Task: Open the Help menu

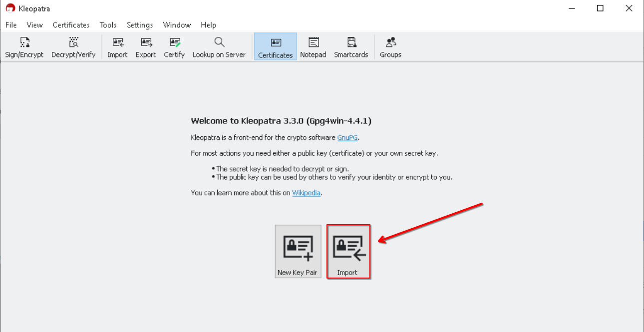Action: tap(209, 25)
